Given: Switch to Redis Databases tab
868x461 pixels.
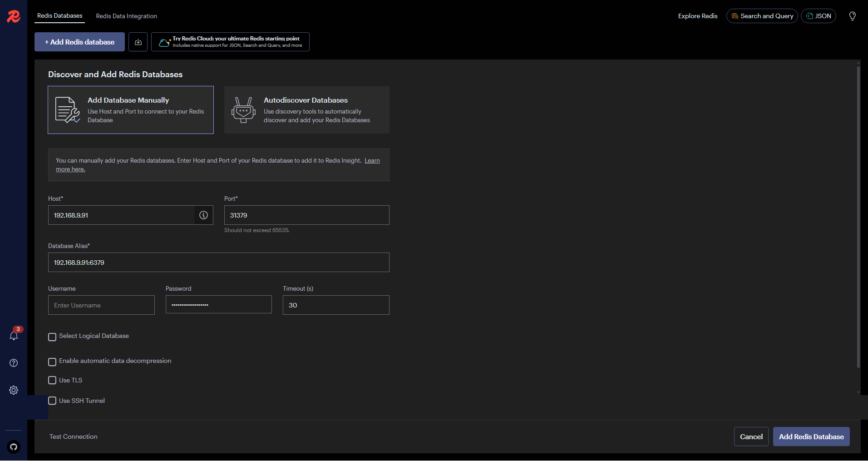Looking at the screenshot, I should click(x=60, y=16).
